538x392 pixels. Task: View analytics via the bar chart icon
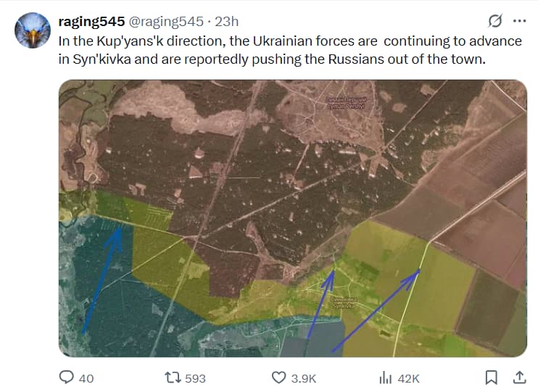(x=386, y=378)
